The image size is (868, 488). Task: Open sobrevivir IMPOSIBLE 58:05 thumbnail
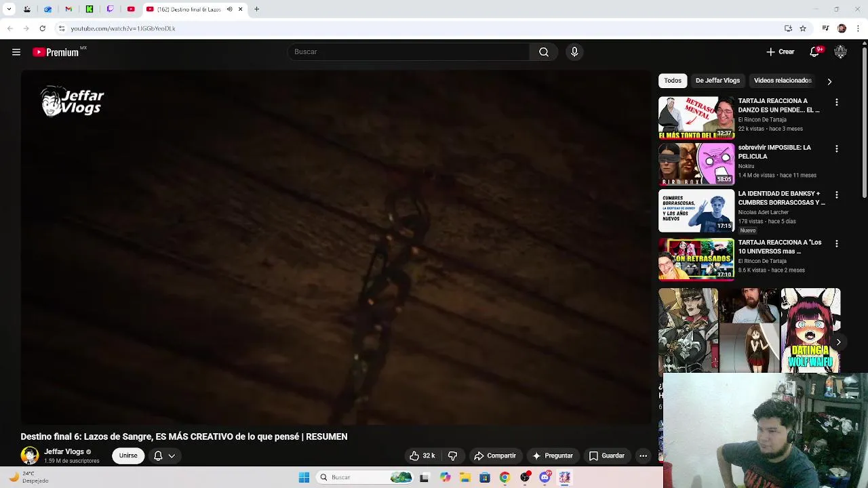(x=696, y=163)
